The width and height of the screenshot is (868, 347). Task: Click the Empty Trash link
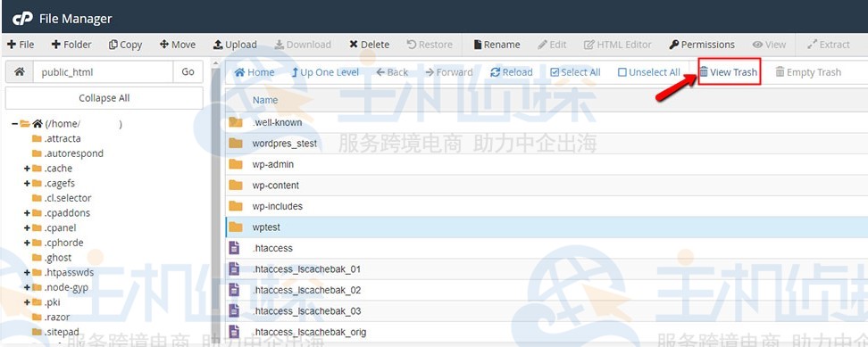click(808, 72)
